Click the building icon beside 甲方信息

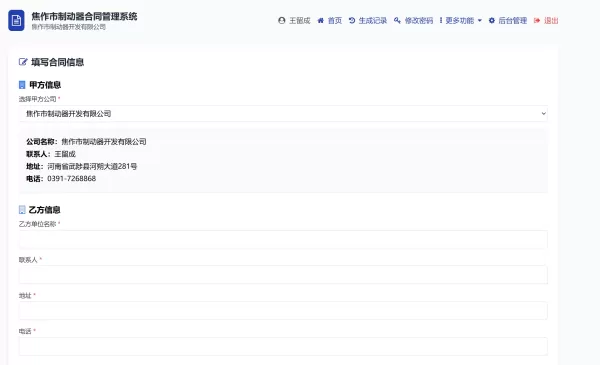point(22,85)
